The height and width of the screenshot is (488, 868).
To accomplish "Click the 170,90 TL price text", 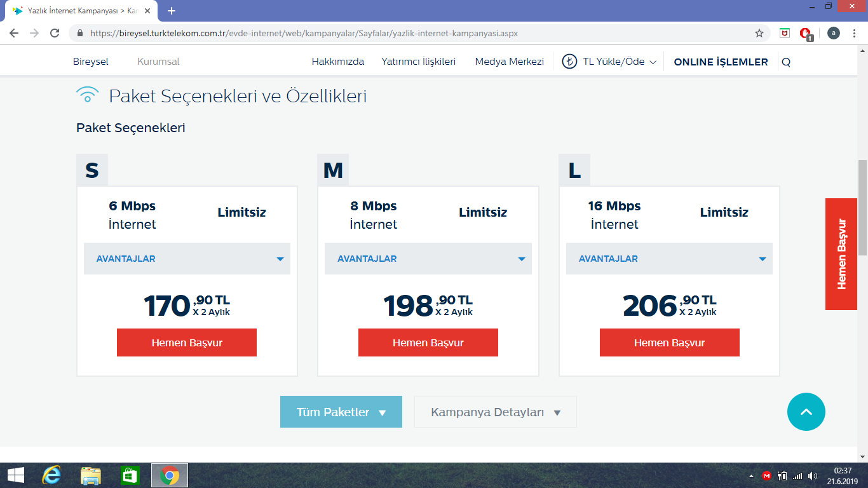I will point(187,306).
